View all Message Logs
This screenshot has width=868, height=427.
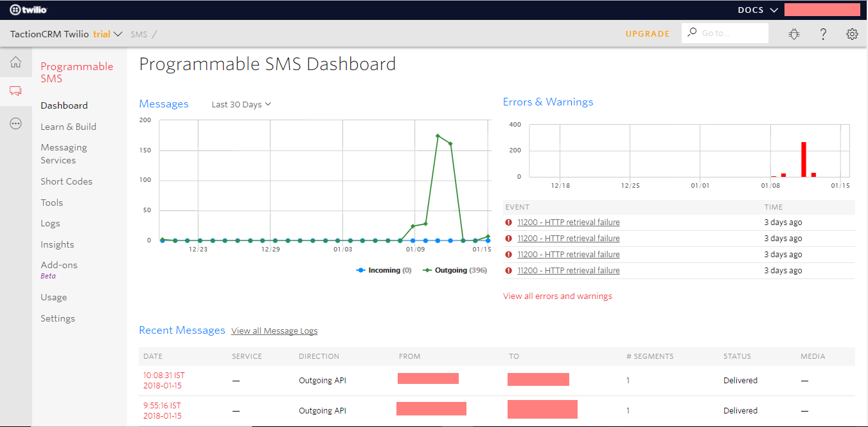point(274,331)
